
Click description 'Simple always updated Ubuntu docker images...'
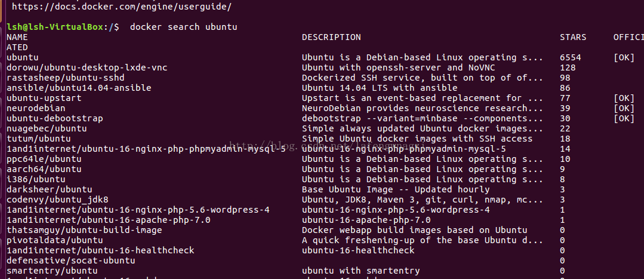[x=423, y=128]
